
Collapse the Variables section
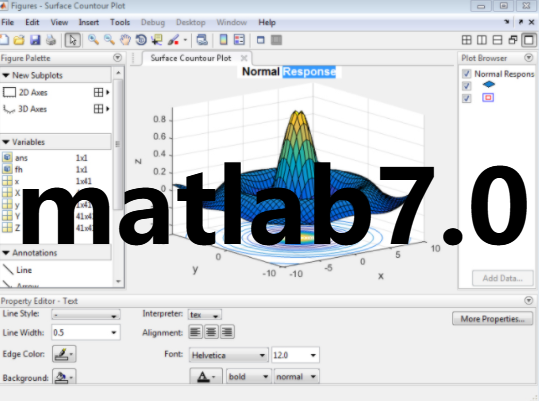pos(6,142)
